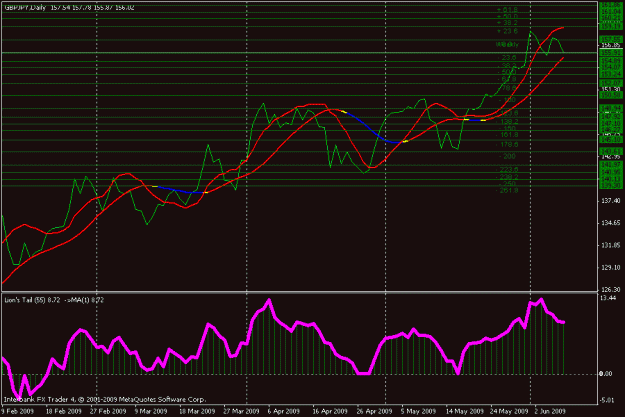The height and width of the screenshot is (417, 625).
Task: Click the '9 Mar 2009' date label
Action: point(151,411)
